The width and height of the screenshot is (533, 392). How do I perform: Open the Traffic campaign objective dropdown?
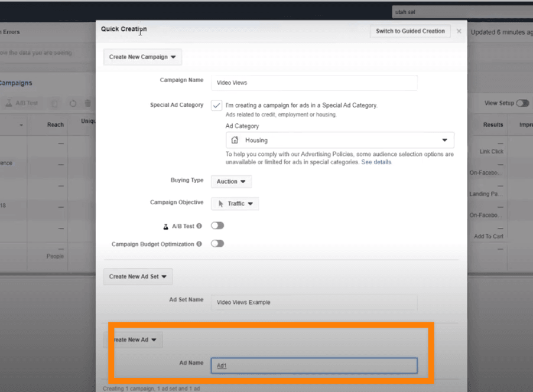[235, 204]
